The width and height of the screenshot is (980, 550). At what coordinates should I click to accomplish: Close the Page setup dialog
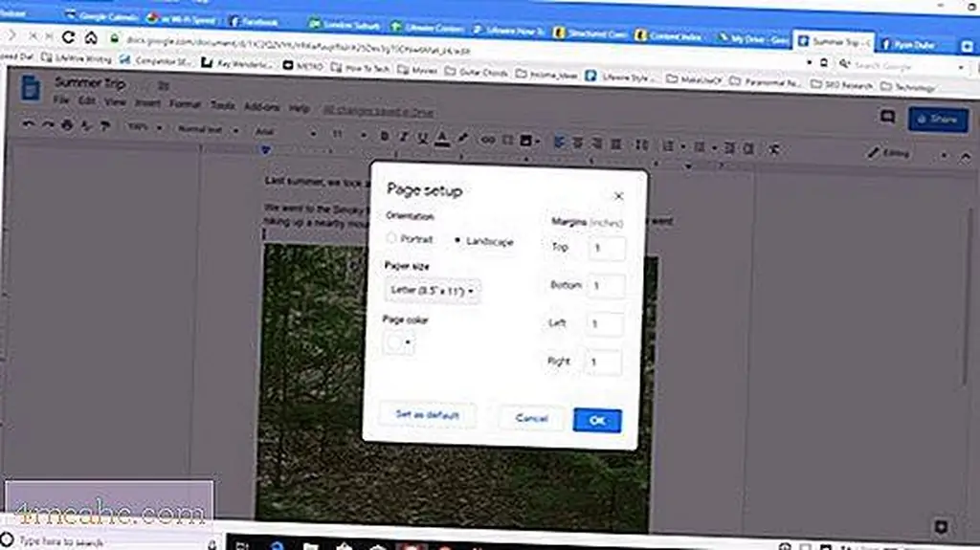pos(619,196)
